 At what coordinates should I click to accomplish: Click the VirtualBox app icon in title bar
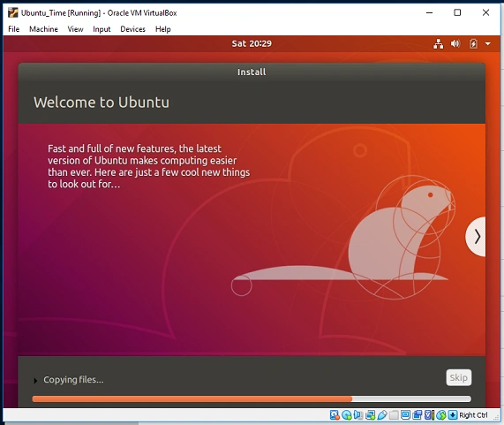point(13,13)
